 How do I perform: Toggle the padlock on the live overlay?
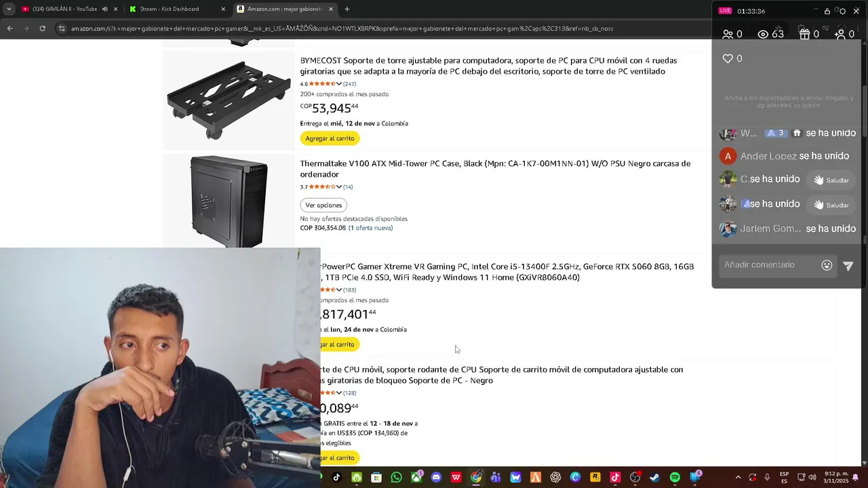pyautogui.click(x=827, y=11)
